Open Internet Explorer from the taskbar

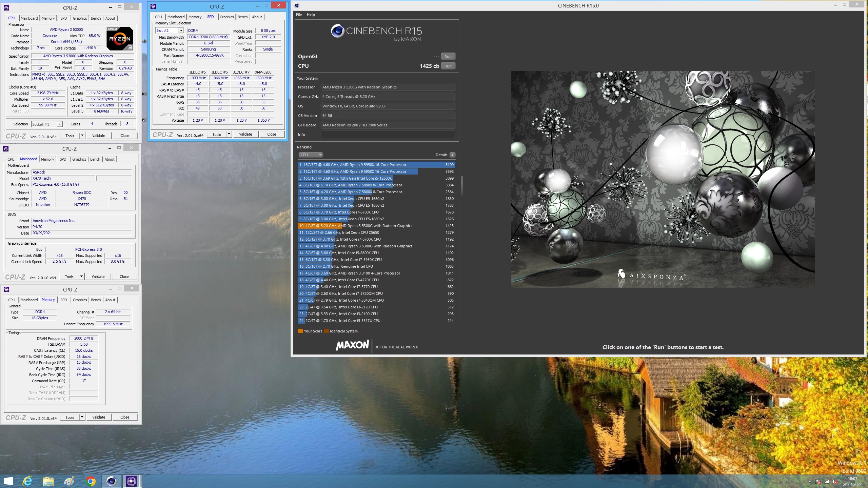tap(27, 481)
